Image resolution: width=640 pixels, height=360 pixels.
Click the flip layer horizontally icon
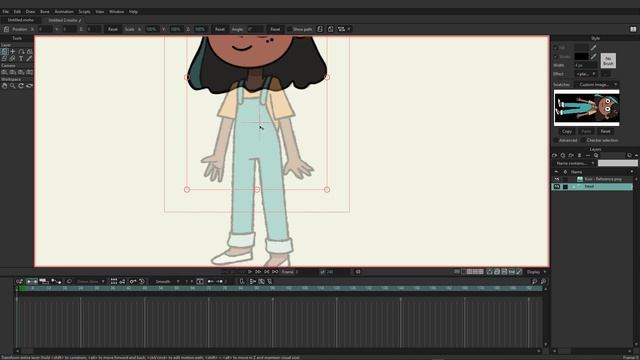click(x=320, y=29)
